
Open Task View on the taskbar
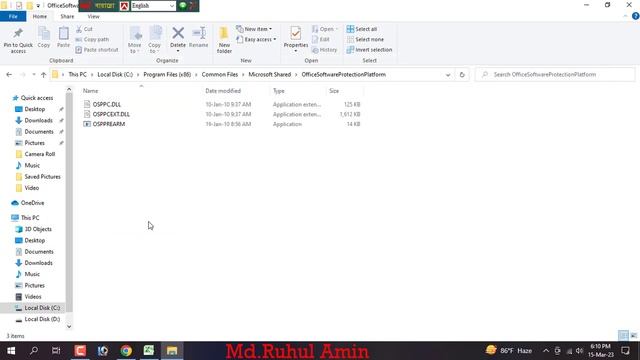click(56, 351)
